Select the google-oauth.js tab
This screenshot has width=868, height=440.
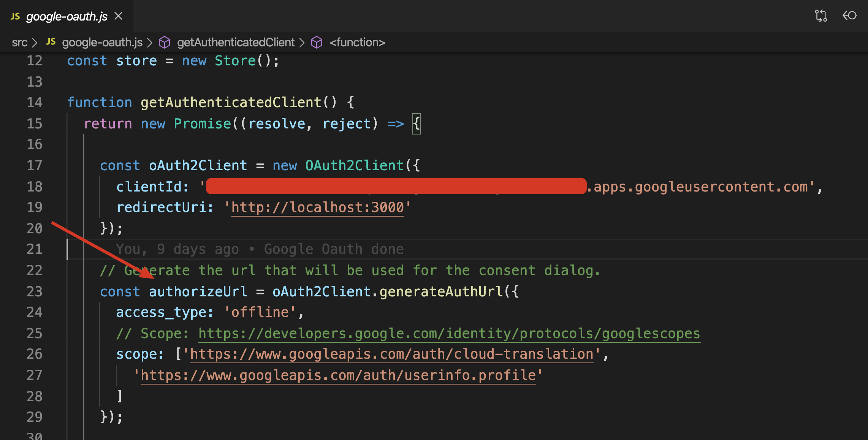pos(67,16)
